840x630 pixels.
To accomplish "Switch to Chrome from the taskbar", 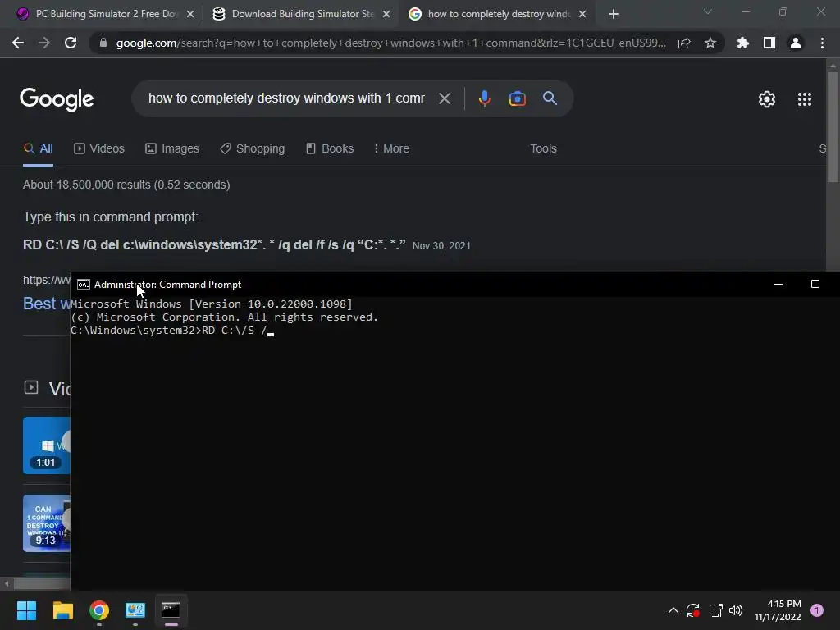I will click(99, 610).
